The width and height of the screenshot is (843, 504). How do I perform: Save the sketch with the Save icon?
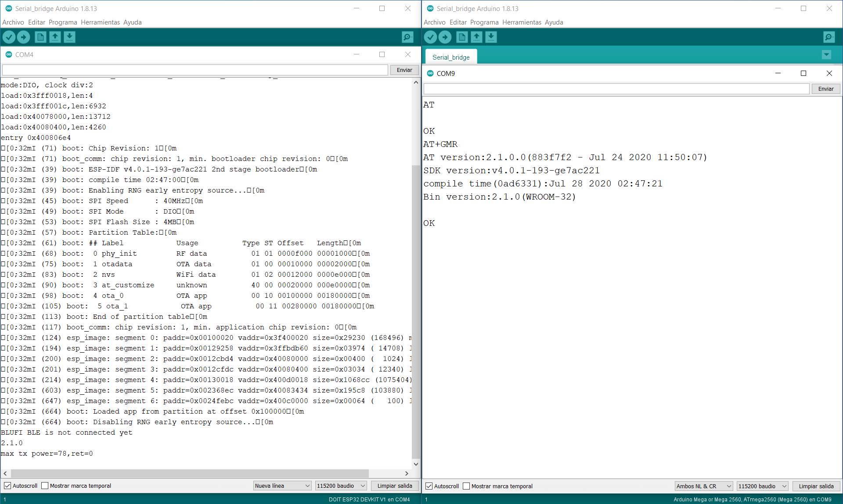click(69, 37)
